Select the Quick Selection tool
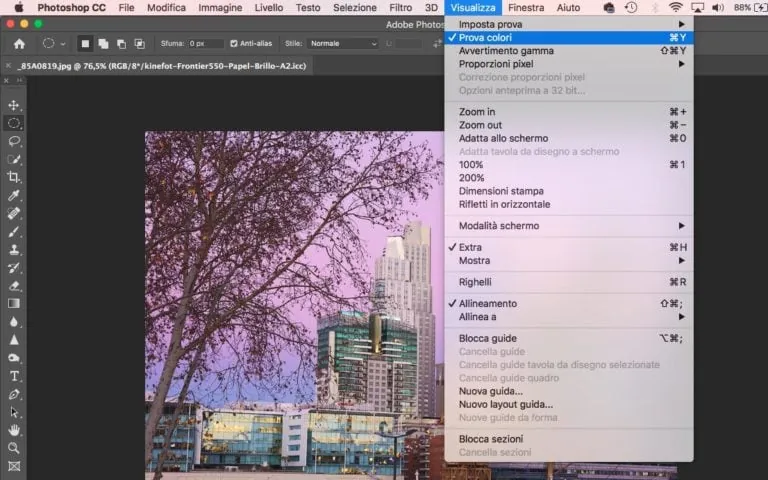 14,159
